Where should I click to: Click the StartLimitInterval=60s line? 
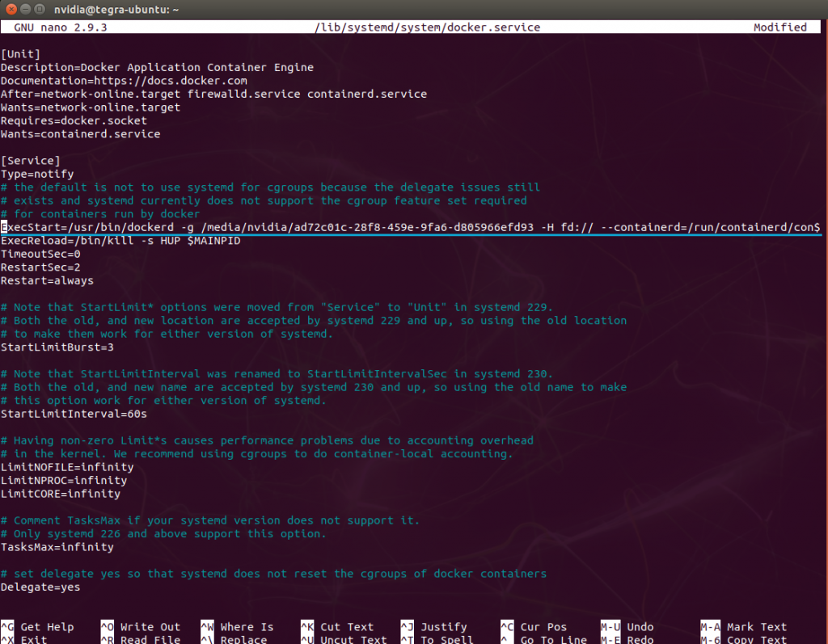[x=74, y=414]
